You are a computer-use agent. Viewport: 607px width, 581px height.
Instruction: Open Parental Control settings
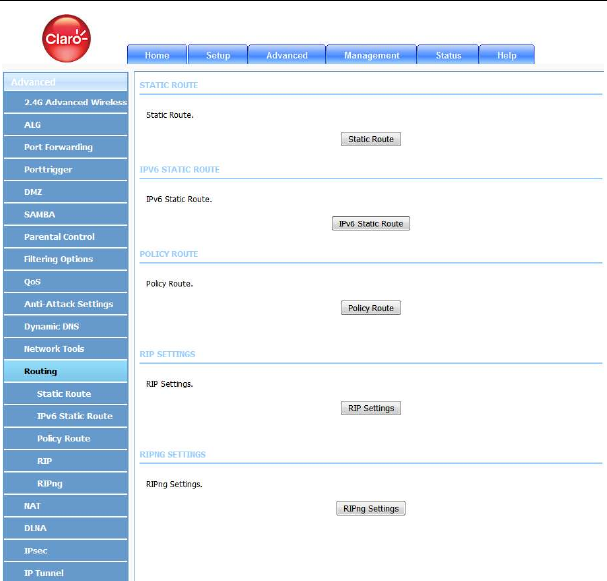click(x=65, y=237)
